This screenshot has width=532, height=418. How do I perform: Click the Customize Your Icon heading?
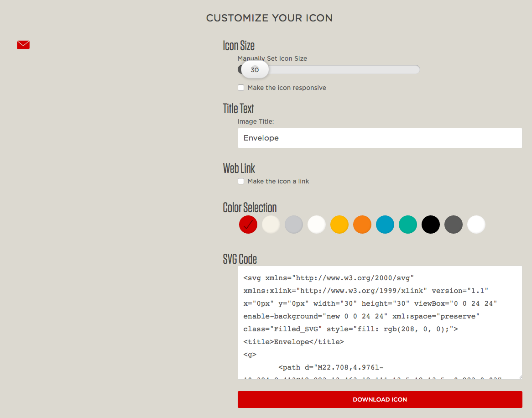(269, 18)
